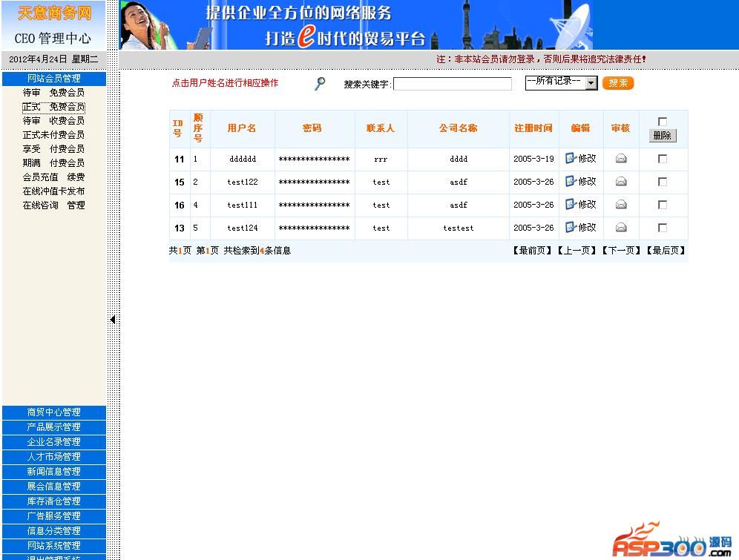Open the 网站会员管理 menu section

pos(53,79)
